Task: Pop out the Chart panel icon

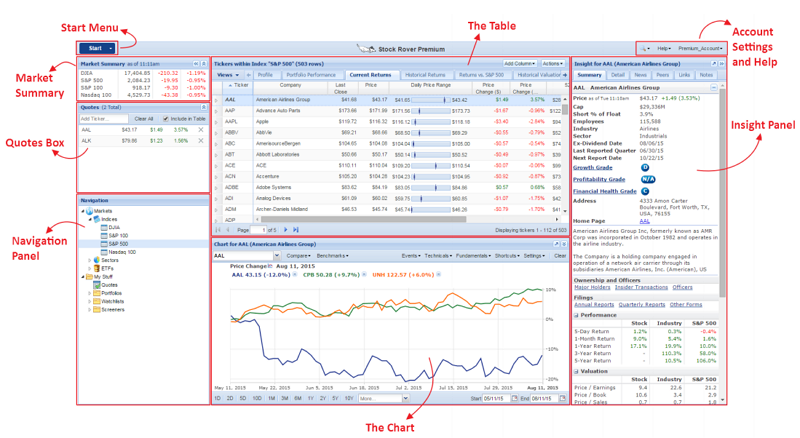Action: tap(556, 244)
